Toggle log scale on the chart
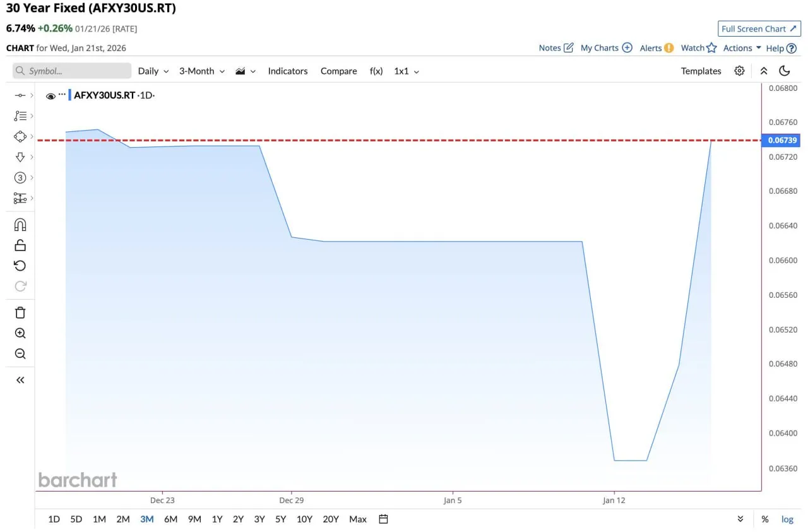The image size is (808, 532). [787, 519]
